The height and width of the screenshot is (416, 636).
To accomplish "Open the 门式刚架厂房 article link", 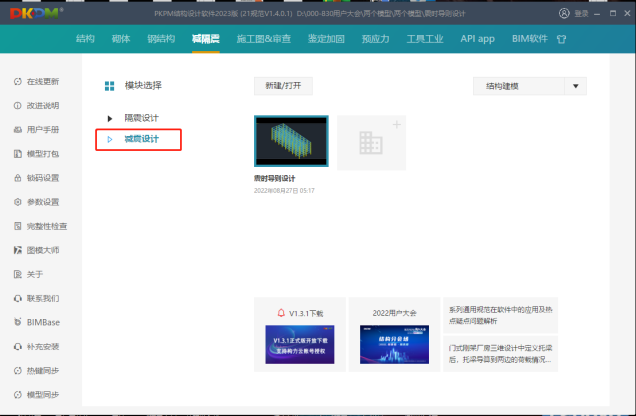I will click(501, 354).
